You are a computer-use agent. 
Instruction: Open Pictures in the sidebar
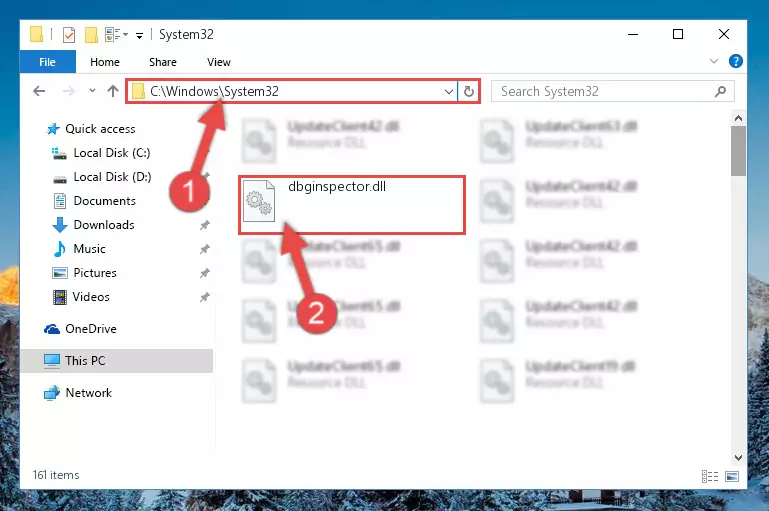click(x=95, y=273)
